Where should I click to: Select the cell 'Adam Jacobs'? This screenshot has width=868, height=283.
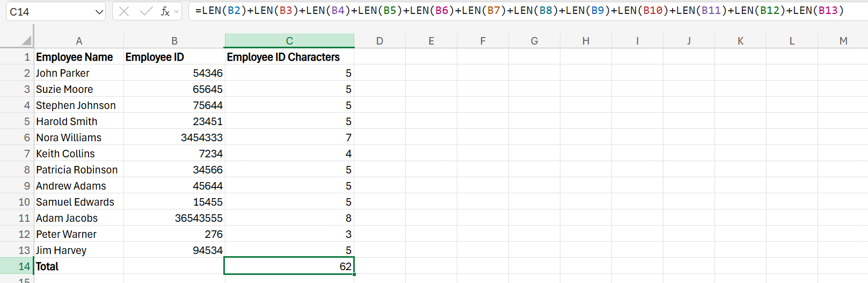[x=79, y=218]
